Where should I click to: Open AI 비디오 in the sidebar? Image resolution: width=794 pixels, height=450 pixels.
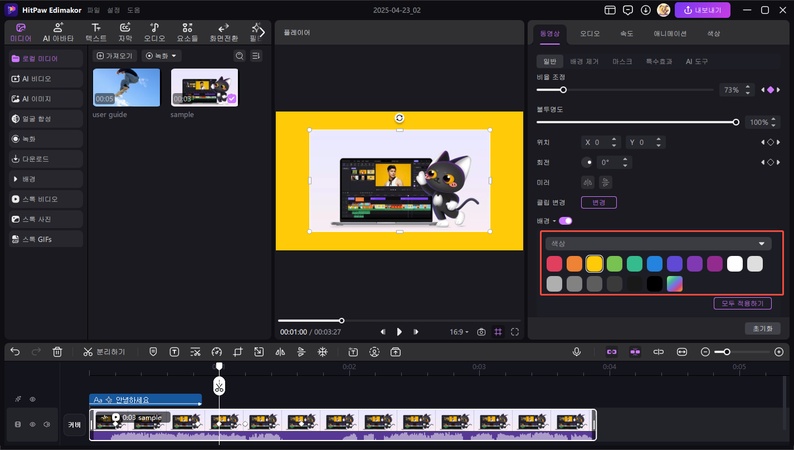tap(46, 79)
